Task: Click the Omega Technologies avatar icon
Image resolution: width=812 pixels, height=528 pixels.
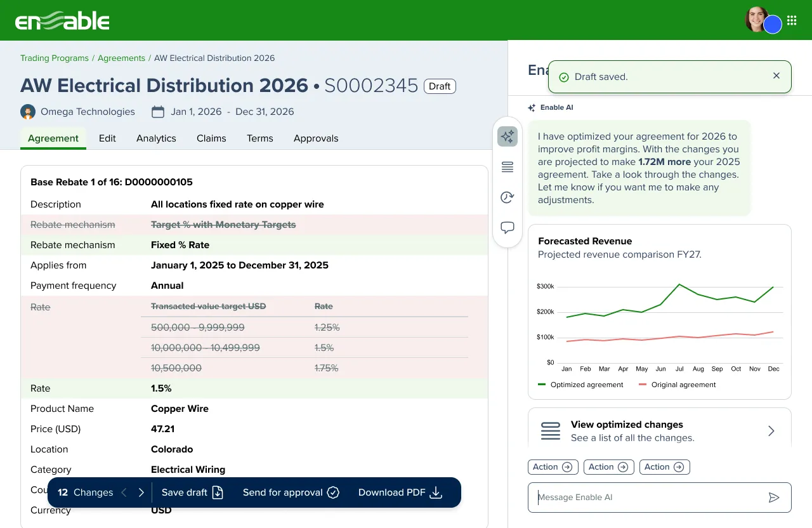Action: (x=28, y=112)
